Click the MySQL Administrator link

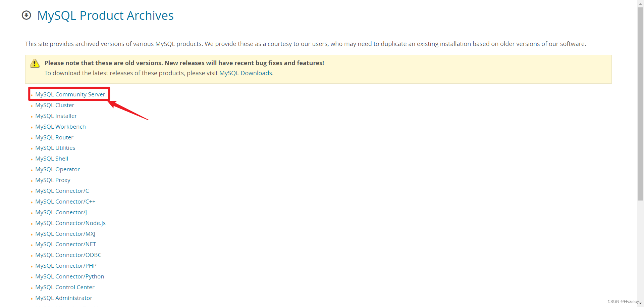[x=64, y=298]
